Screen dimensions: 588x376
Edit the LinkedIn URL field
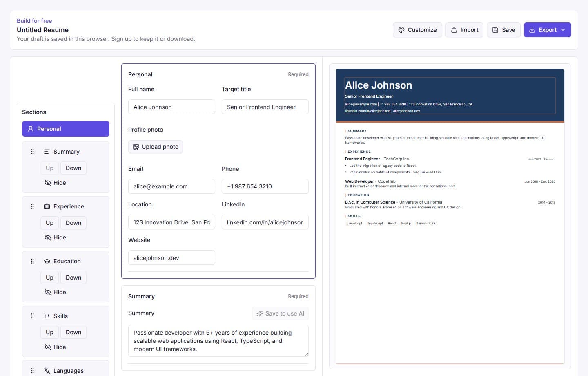coord(265,222)
